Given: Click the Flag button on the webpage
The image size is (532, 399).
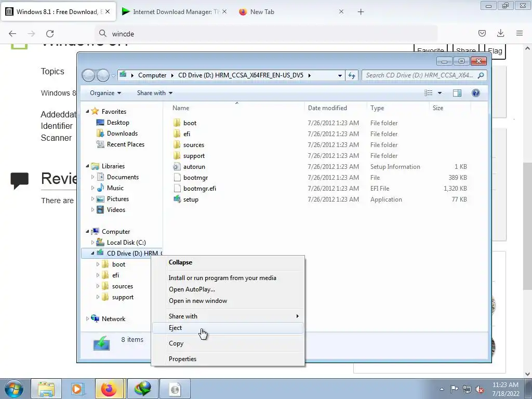Looking at the screenshot, I should [x=495, y=51].
